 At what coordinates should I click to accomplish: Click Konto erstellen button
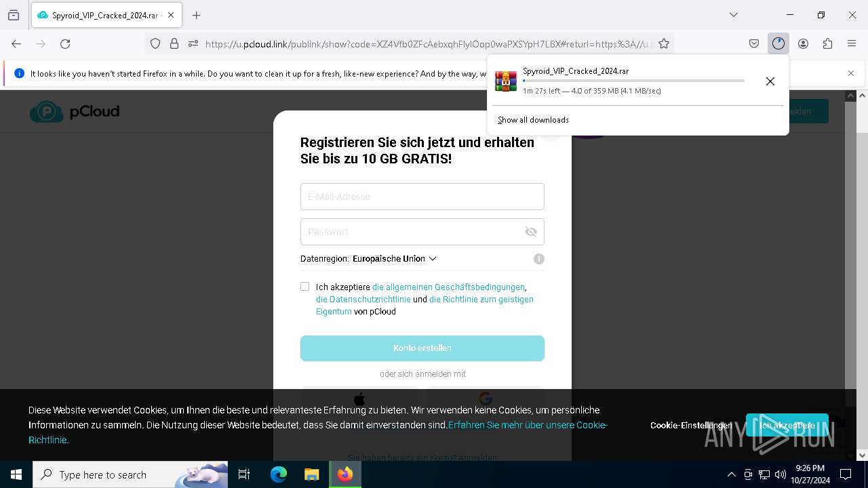point(422,348)
